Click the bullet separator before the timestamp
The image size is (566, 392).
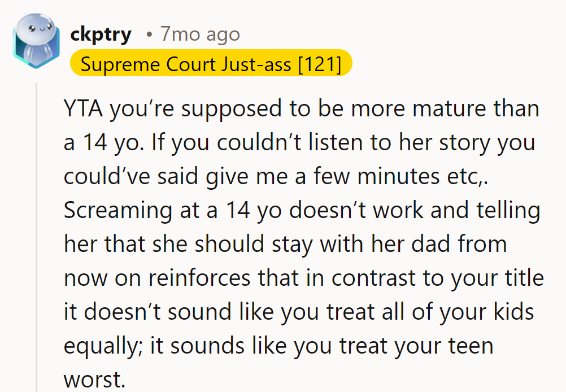pos(149,35)
